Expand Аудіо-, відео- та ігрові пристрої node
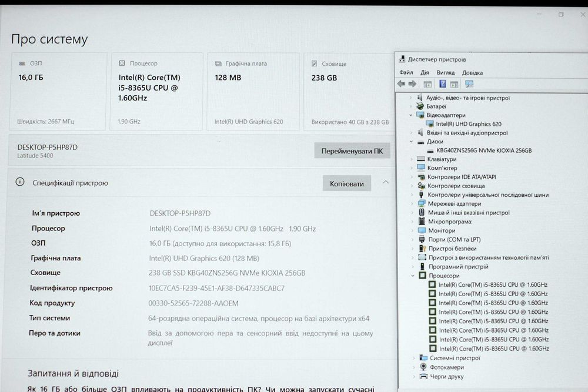The image size is (588, 392). 410,98
